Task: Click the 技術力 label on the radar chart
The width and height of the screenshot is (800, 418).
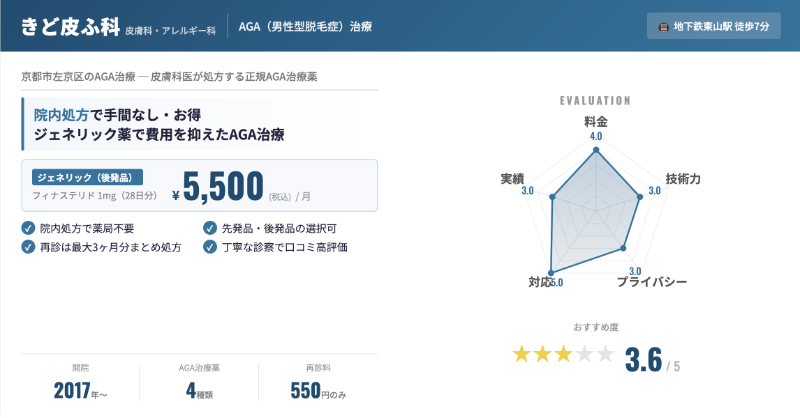Action: [682, 178]
